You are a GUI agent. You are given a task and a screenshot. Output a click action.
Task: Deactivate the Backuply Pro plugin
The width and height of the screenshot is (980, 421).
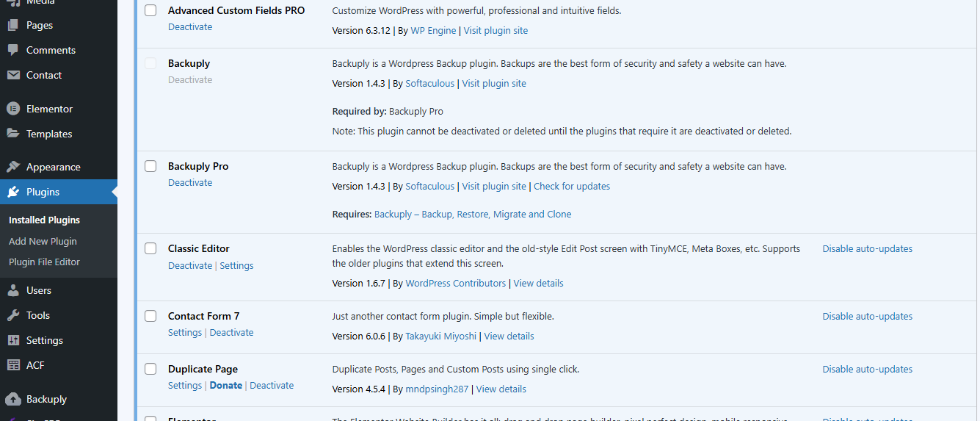(x=190, y=183)
